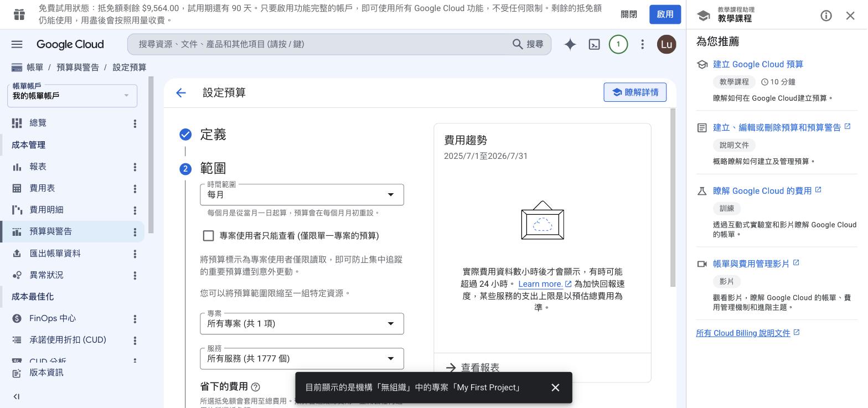Open the Learn more link
This screenshot has width=868, height=408.
click(x=545, y=284)
